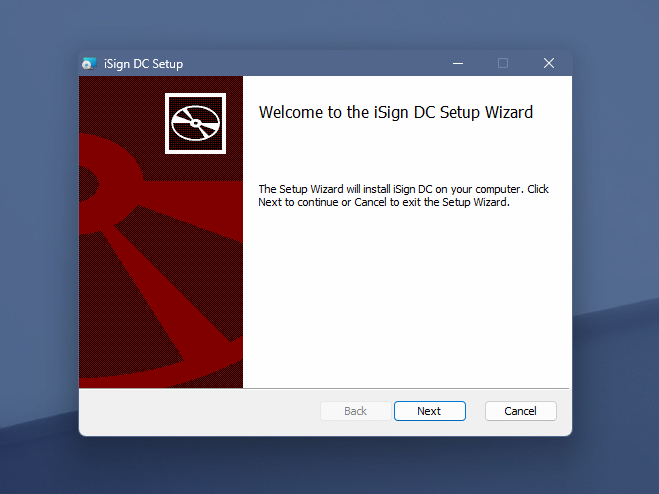Click the 'iSign DC Setup' window title
Image resolution: width=659 pixels, height=494 pixels.
click(x=143, y=64)
